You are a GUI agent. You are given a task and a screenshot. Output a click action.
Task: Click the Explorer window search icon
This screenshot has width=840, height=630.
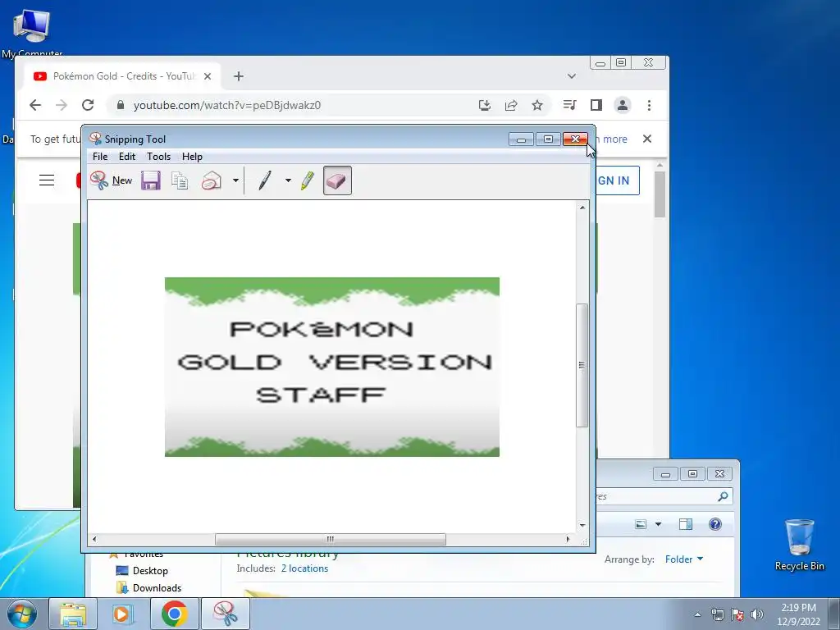723,496
